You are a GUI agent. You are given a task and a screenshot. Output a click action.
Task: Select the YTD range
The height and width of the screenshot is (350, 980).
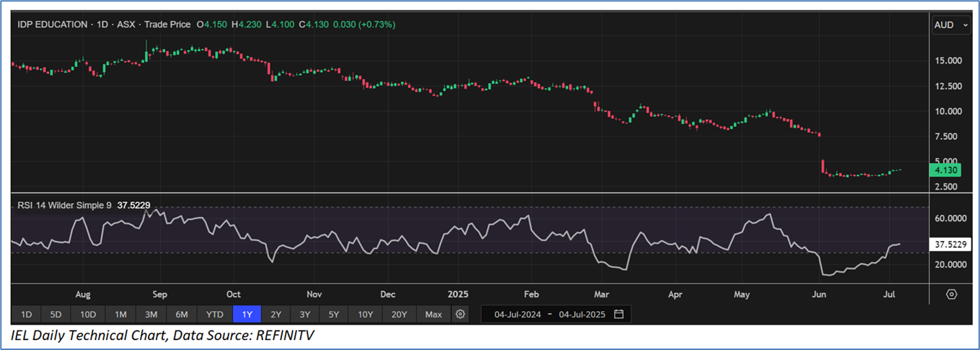pos(214,315)
